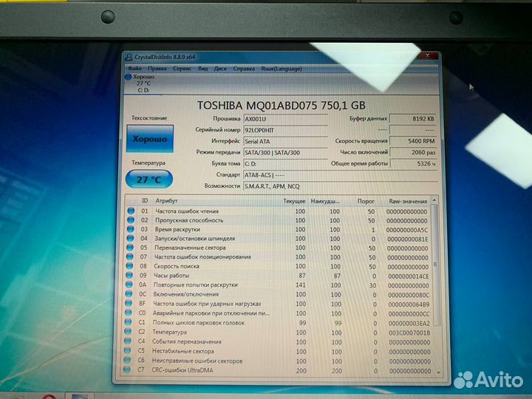
Task: Select the Часы работы attribute name
Action: (171, 276)
